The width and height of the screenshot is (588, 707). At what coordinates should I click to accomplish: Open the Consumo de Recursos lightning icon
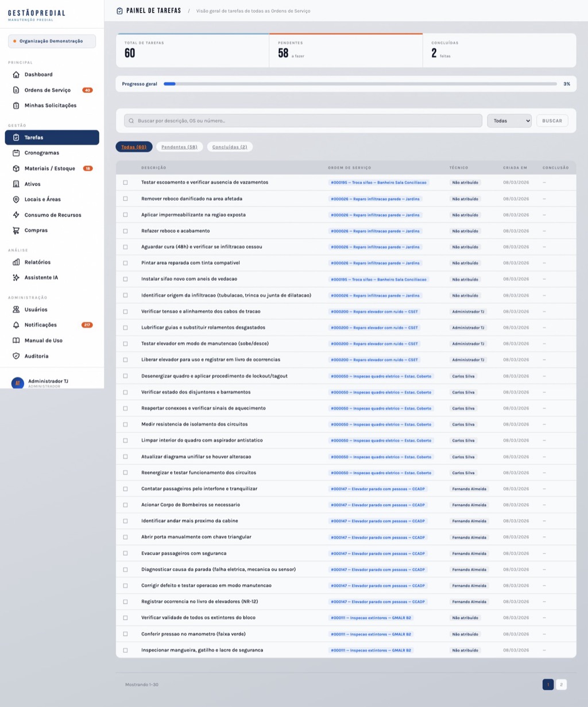click(x=16, y=215)
